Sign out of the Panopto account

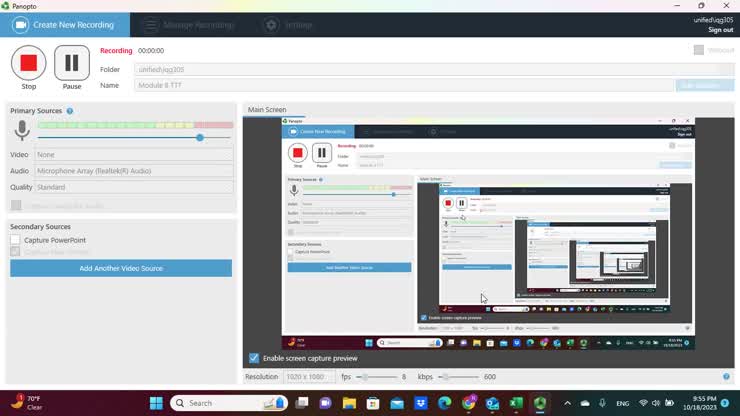pos(720,30)
